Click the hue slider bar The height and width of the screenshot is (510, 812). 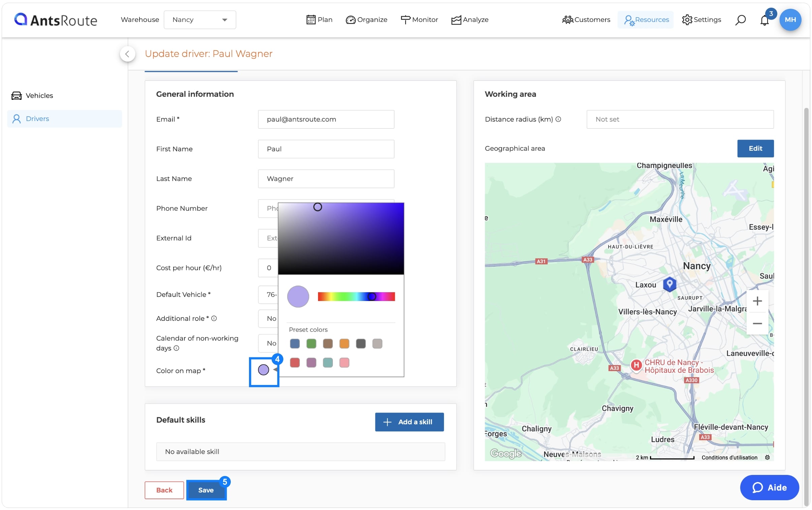(x=356, y=297)
